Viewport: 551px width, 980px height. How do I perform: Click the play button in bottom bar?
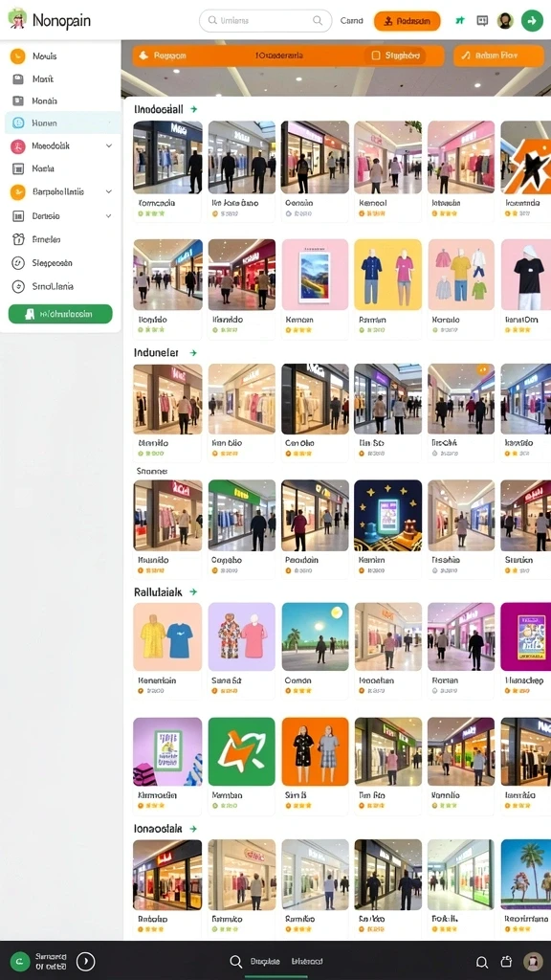click(85, 961)
